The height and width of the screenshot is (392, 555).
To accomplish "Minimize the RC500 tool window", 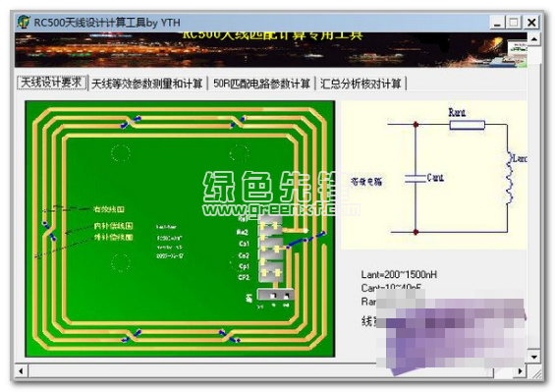I will [x=497, y=23].
